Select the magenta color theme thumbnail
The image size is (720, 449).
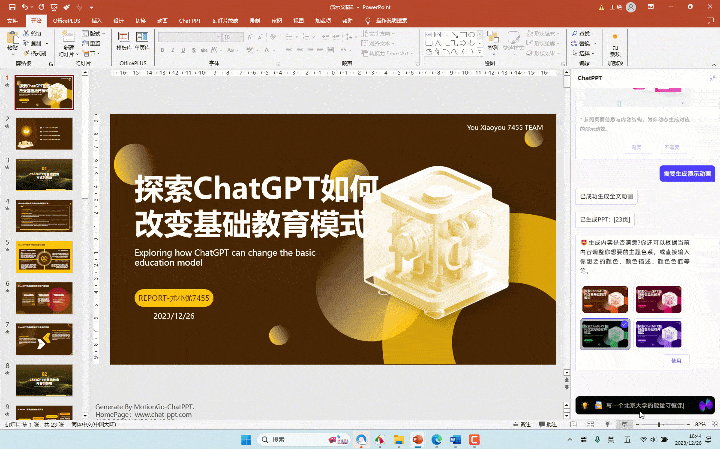[658, 299]
